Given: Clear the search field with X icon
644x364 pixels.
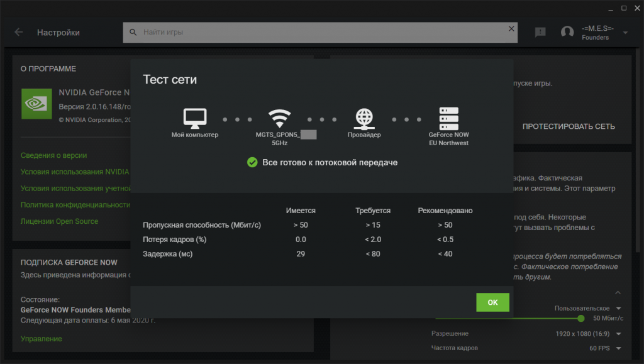Looking at the screenshot, I should (511, 29).
